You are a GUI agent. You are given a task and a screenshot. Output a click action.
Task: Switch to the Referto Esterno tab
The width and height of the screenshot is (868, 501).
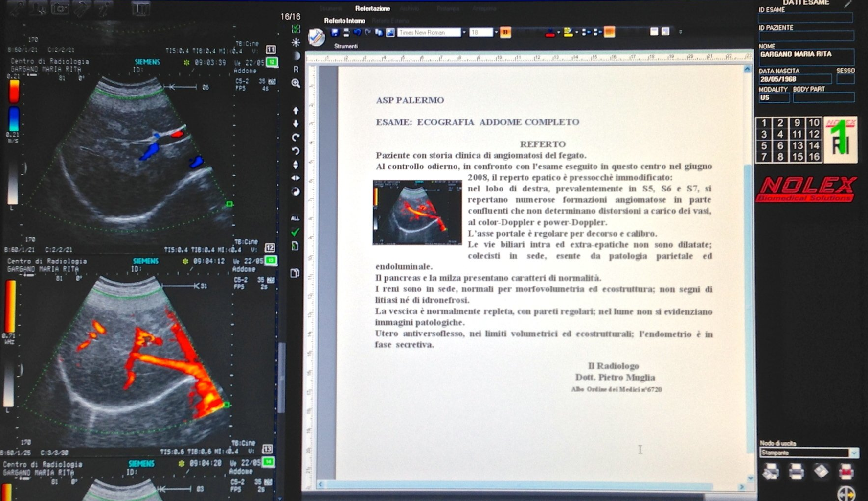[390, 21]
